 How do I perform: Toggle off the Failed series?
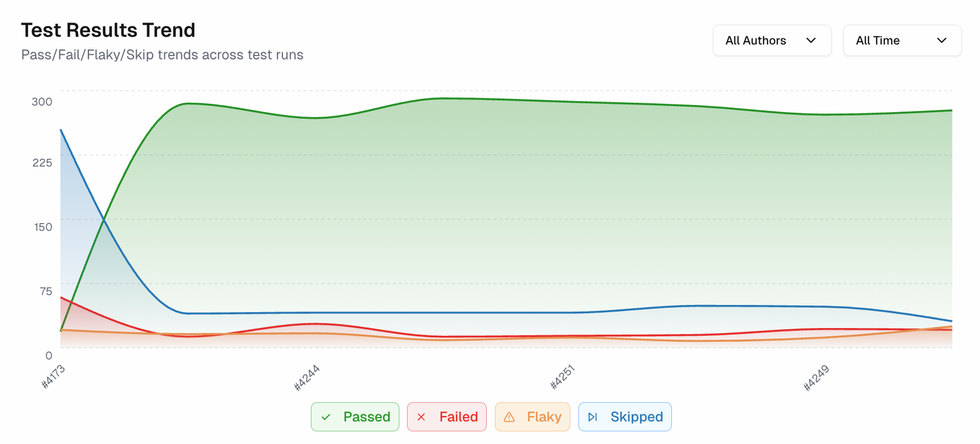[447, 417]
